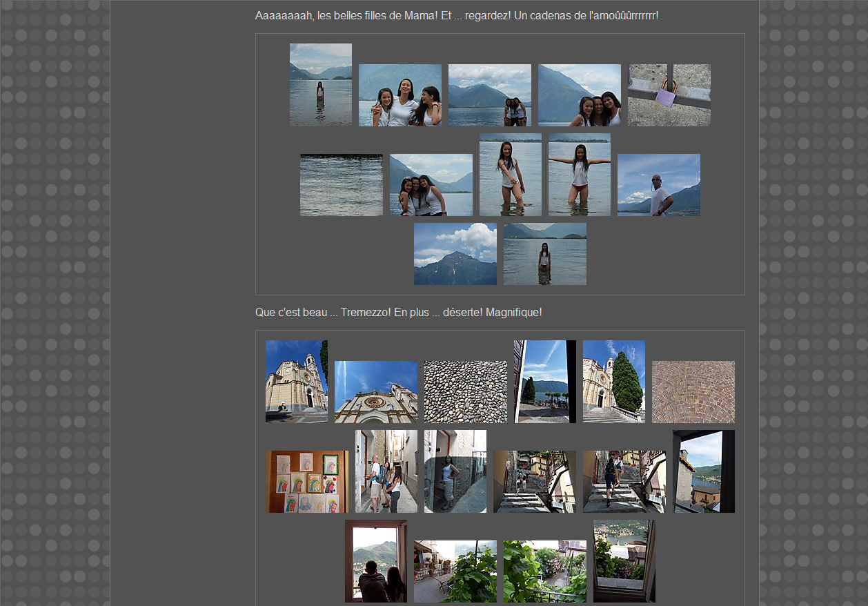This screenshot has height=606, width=868.
Task: Open the girl with outstretched arms photo
Action: (x=579, y=175)
